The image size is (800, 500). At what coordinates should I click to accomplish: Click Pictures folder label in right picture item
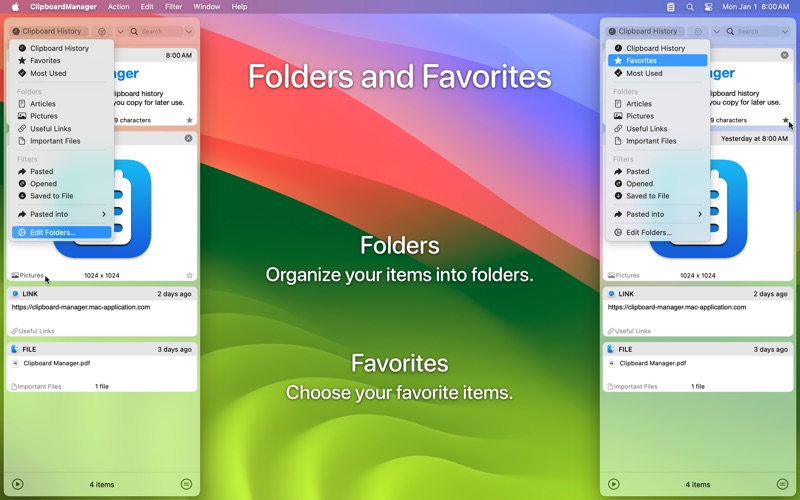pos(623,276)
